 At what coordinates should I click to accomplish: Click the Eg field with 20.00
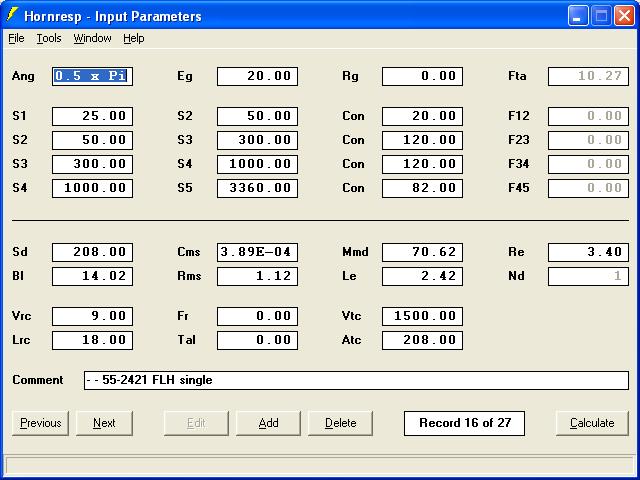click(x=257, y=76)
